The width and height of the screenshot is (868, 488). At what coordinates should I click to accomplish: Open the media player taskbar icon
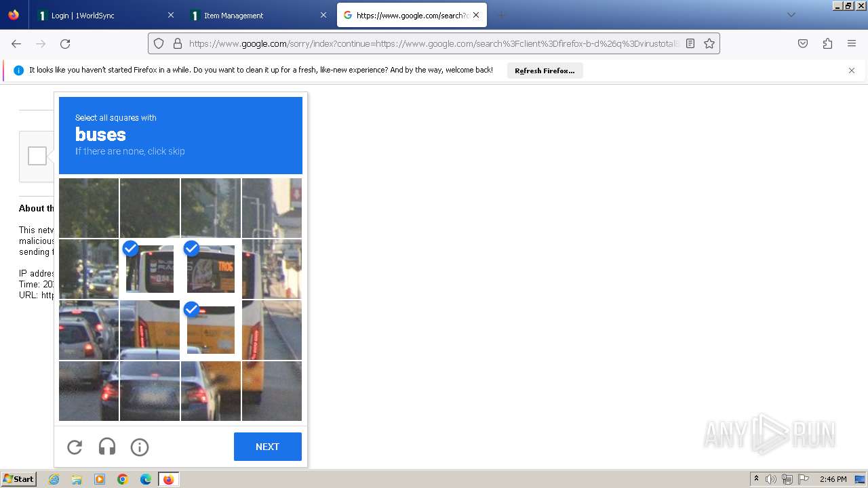pyautogui.click(x=100, y=479)
